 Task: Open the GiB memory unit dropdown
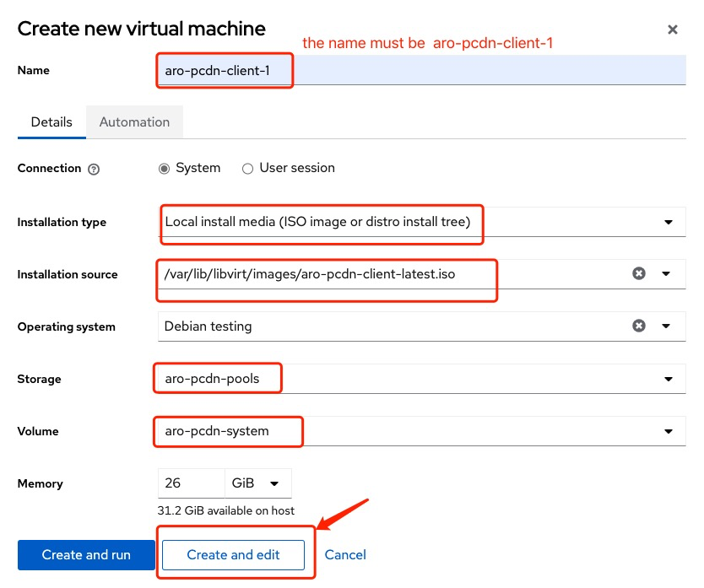(257, 483)
